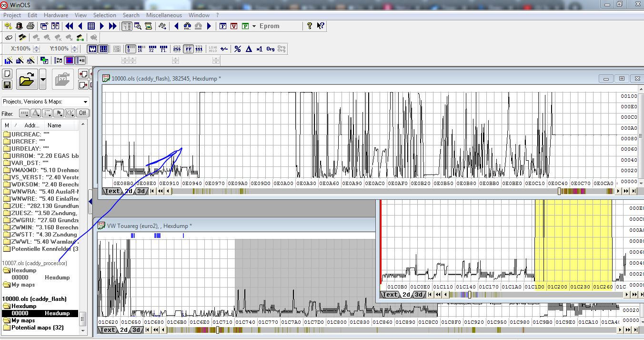644x340 pixels.
Task: Click position slider thumb in 10000.ols window
Action: click(x=560, y=191)
